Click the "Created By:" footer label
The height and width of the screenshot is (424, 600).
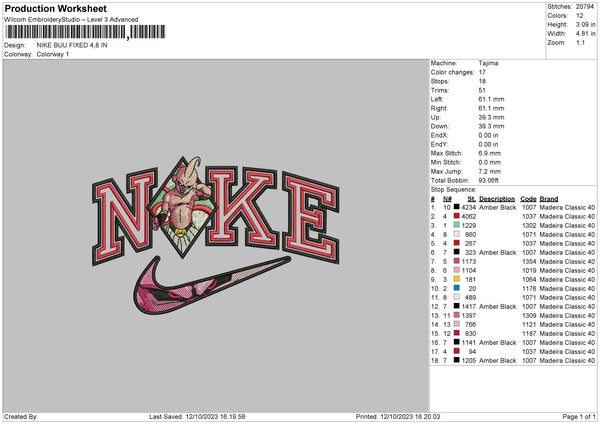pyautogui.click(x=21, y=416)
